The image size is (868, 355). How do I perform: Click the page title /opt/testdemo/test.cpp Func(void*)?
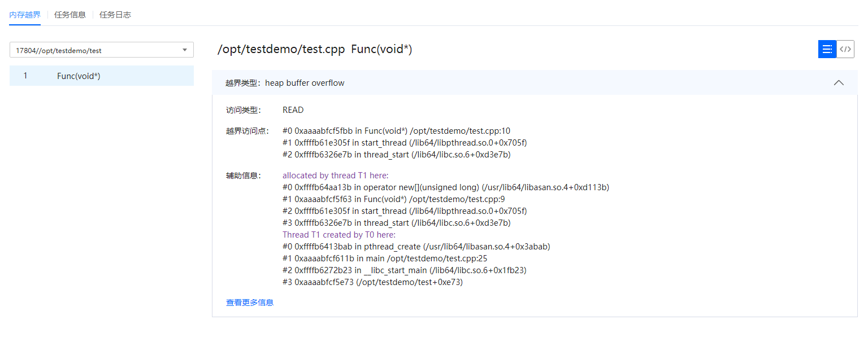coord(315,50)
